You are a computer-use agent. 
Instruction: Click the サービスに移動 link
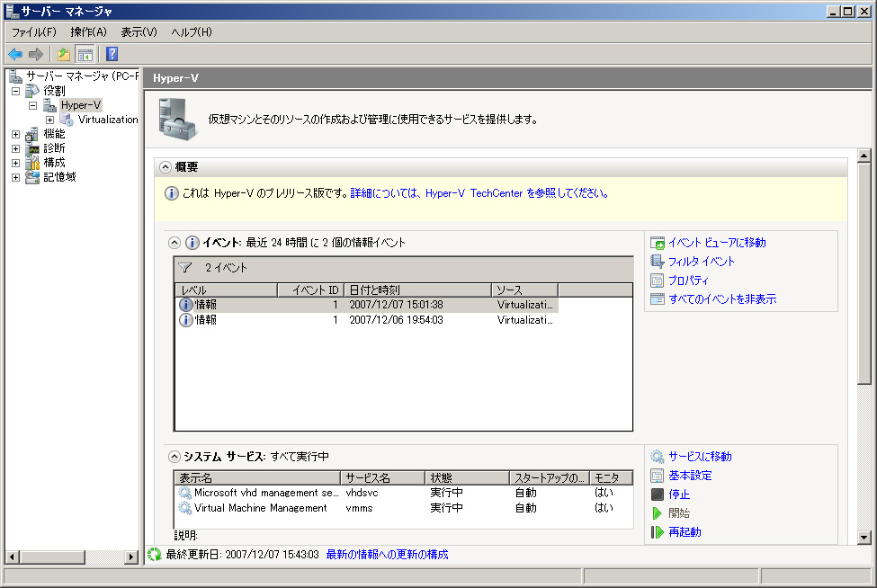tap(701, 457)
